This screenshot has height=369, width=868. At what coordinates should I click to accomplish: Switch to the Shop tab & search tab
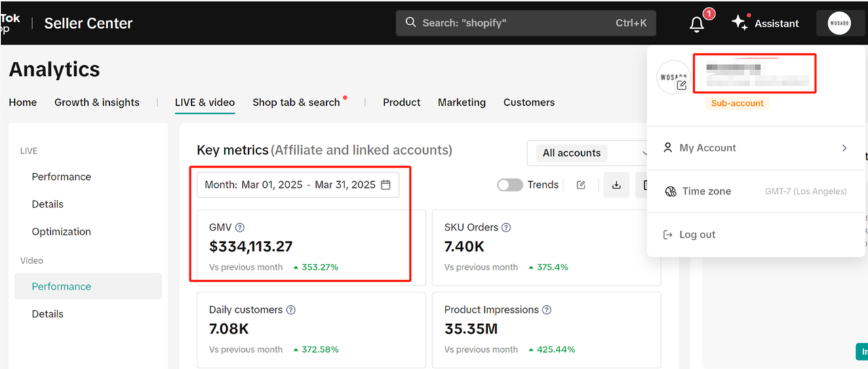point(296,102)
